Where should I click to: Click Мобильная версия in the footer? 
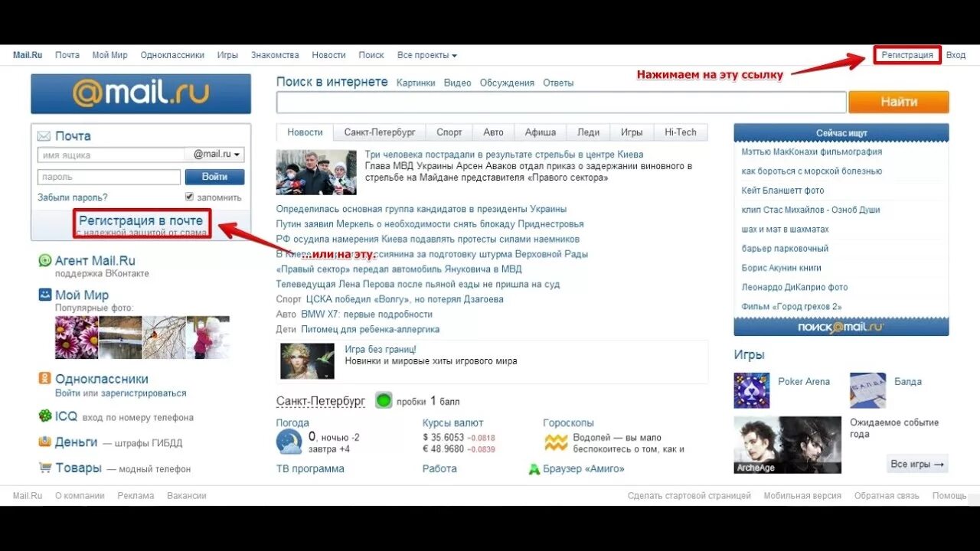pyautogui.click(x=802, y=496)
